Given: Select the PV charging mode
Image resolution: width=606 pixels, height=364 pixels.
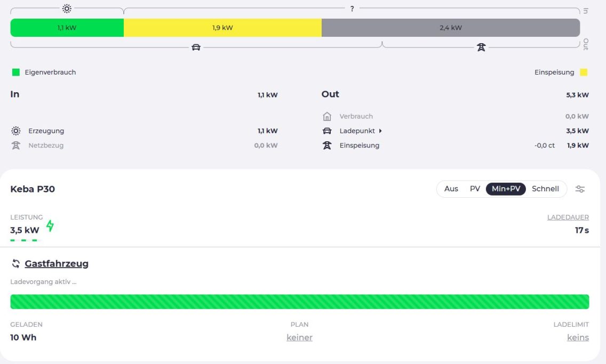Looking at the screenshot, I should point(475,189).
